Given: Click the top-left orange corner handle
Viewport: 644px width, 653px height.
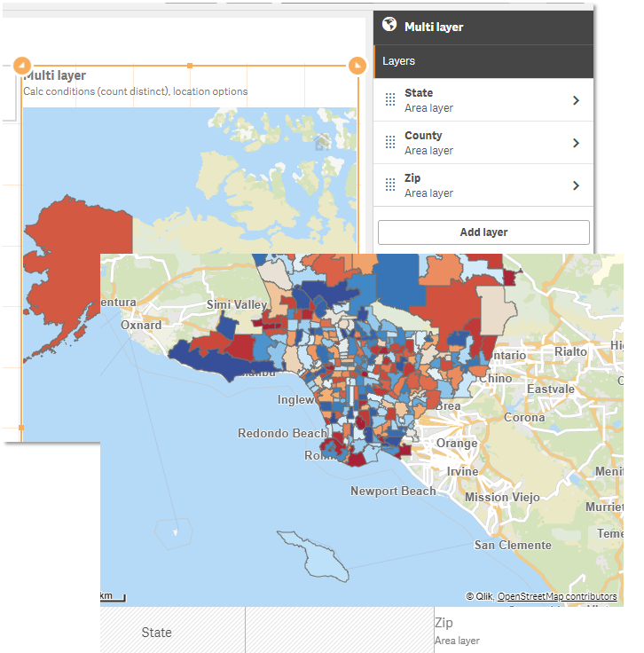Looking at the screenshot, I should [x=22, y=66].
